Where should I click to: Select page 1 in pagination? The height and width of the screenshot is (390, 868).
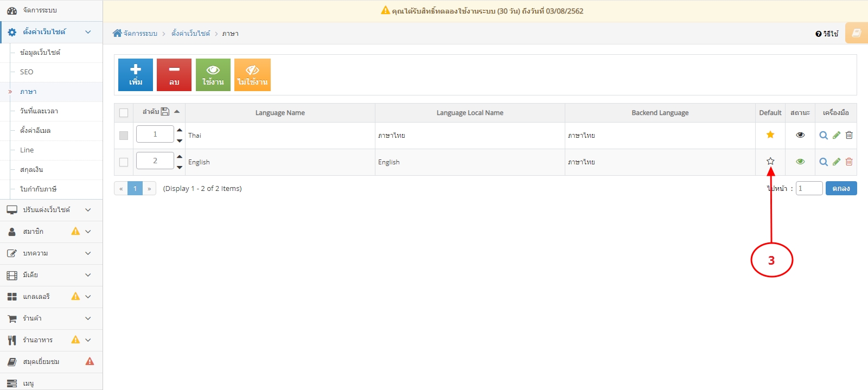click(135, 188)
